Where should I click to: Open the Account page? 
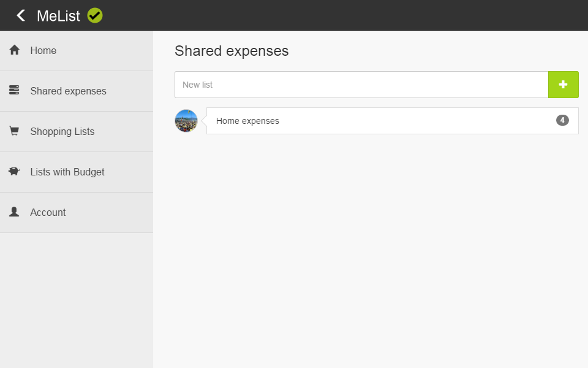tap(48, 213)
